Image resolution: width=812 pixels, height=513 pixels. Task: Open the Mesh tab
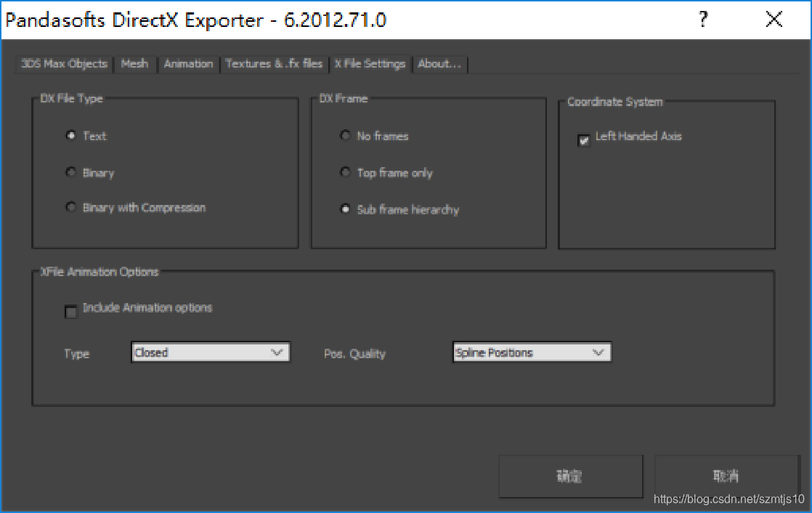pyautogui.click(x=134, y=64)
